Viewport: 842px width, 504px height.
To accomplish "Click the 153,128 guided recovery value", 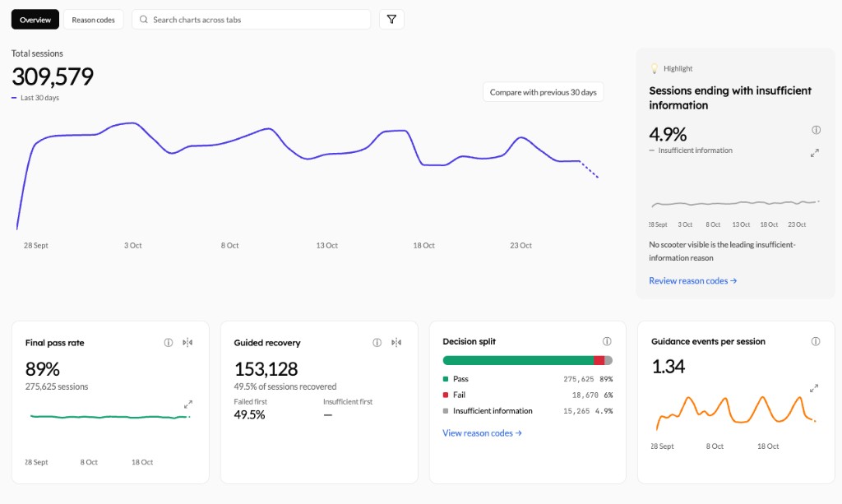I will point(266,368).
